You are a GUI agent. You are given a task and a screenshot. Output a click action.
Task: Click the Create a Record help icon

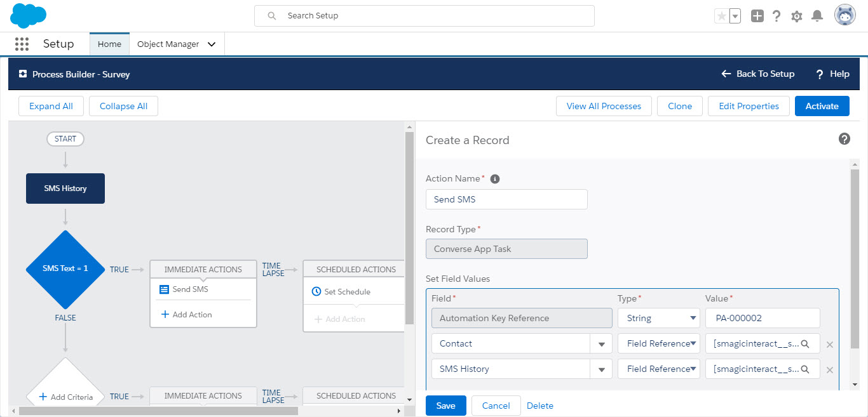tap(844, 139)
